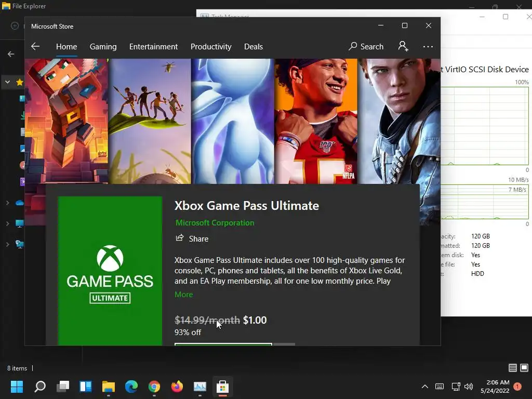Click the Game Pass Ultimate logo tile
The height and width of the screenshot is (399, 532).
(x=110, y=271)
